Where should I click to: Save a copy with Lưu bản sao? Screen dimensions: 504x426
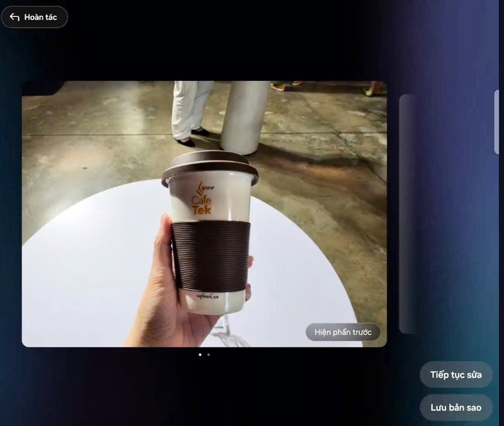pos(456,408)
